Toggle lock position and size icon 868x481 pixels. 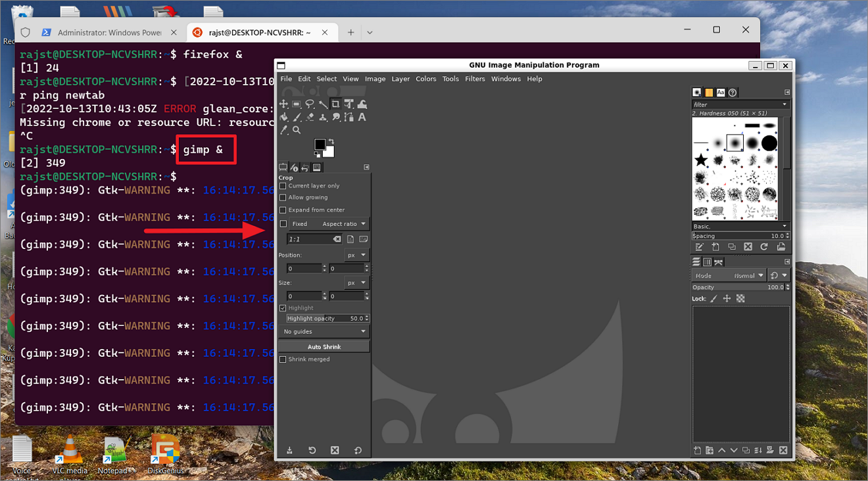[727, 298]
